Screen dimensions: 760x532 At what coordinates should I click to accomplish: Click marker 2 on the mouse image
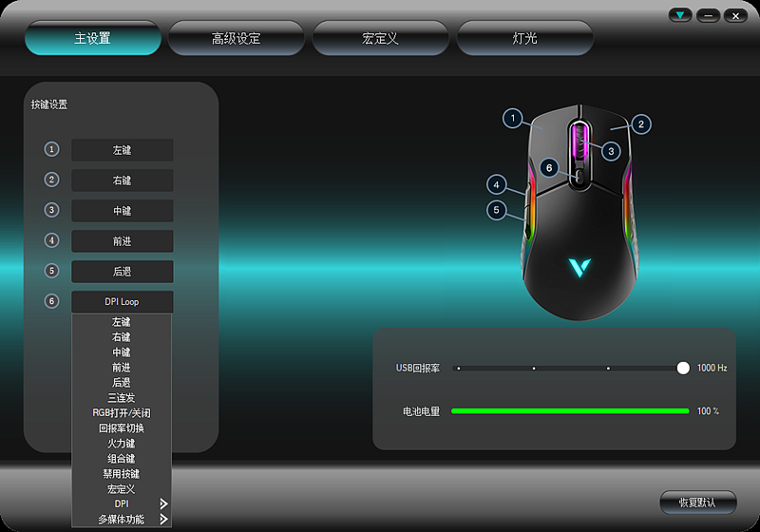pos(640,124)
